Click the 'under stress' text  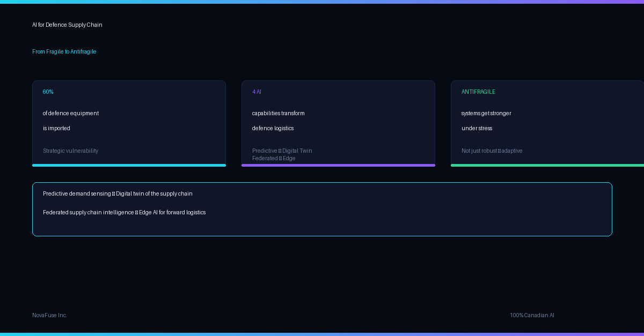pos(477,128)
